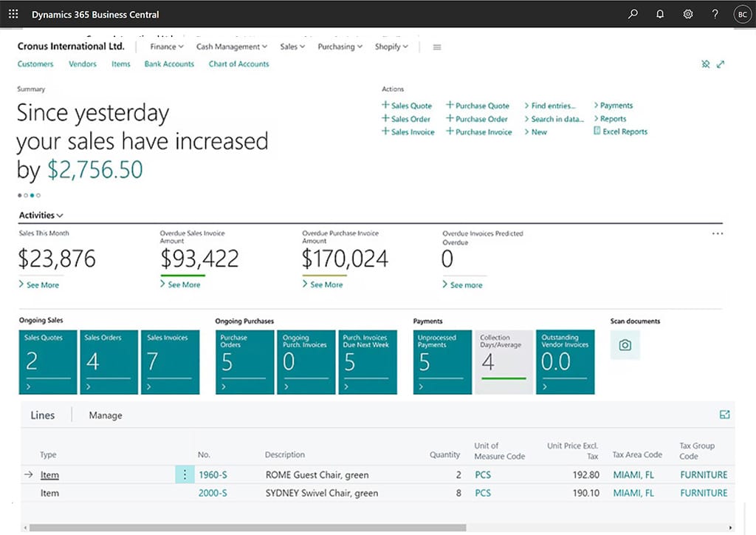Screen dimensions: 756x535
Task: Expand the Payments action group
Action: (613, 105)
